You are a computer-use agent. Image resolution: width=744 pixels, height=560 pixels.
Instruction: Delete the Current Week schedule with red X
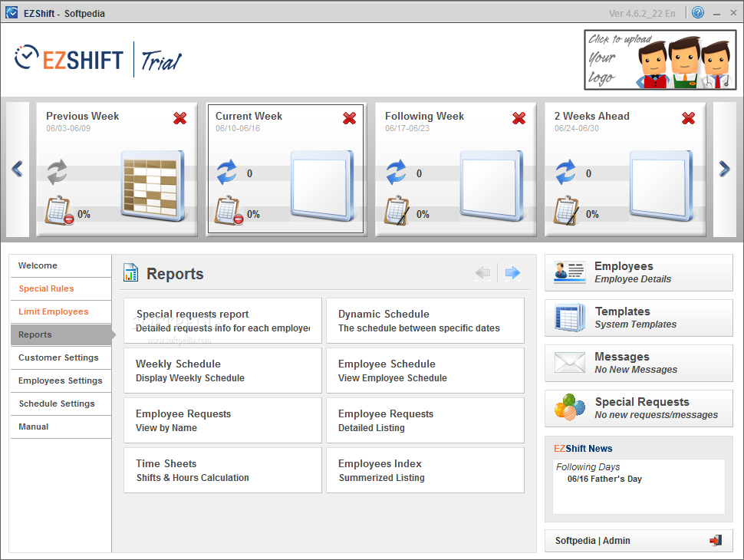pos(349,118)
